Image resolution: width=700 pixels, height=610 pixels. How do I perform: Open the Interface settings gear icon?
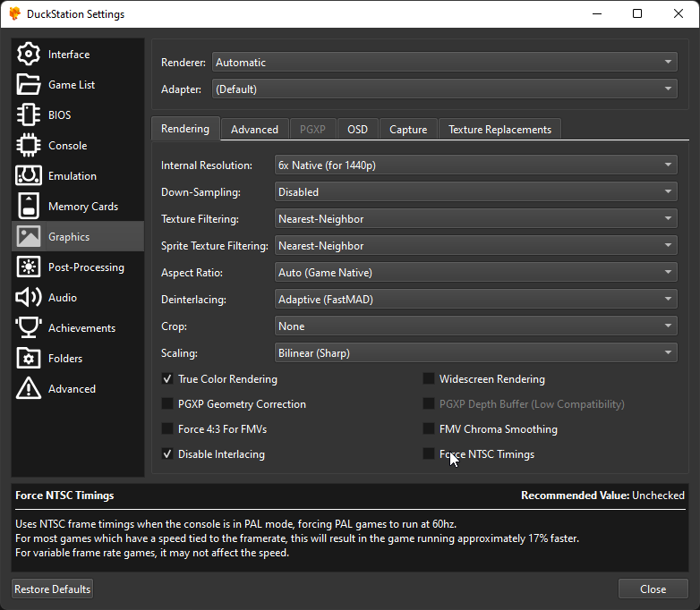[29, 55]
